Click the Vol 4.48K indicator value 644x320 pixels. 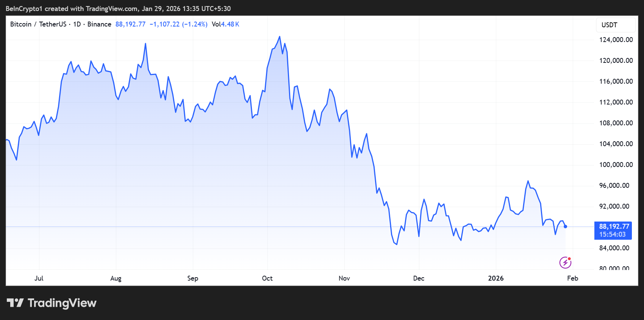click(x=225, y=24)
